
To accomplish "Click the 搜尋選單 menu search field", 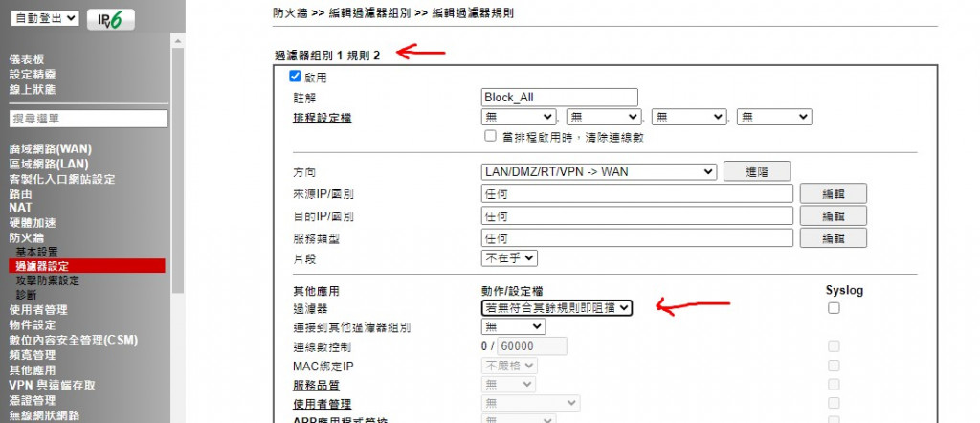I will pyautogui.click(x=89, y=119).
